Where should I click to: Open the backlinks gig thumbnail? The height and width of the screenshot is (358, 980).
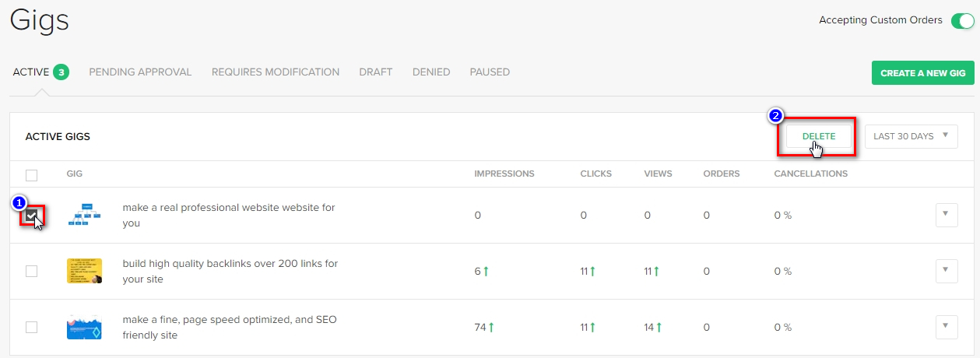click(x=84, y=271)
